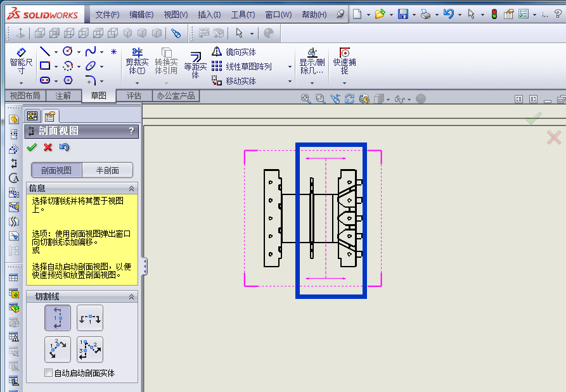Open the 窗口(W) menu
This screenshot has width=566, height=392.
(278, 15)
